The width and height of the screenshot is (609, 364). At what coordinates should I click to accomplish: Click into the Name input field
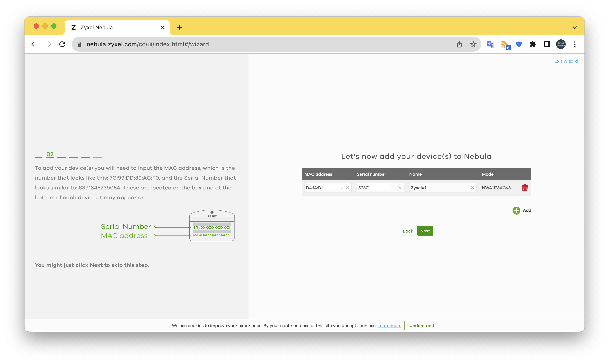439,188
